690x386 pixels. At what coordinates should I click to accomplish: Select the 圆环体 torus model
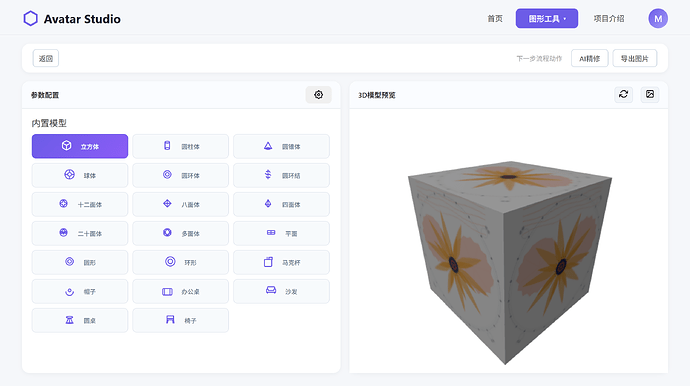(x=180, y=175)
